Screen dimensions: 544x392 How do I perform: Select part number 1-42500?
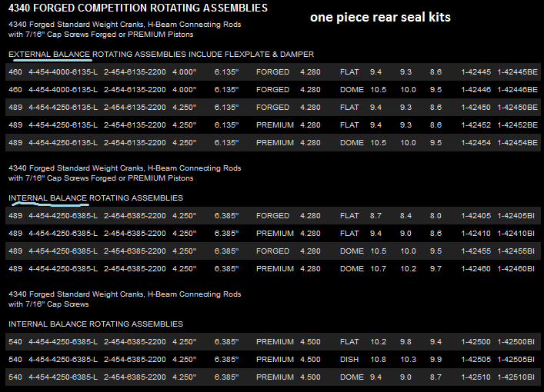tap(476, 342)
